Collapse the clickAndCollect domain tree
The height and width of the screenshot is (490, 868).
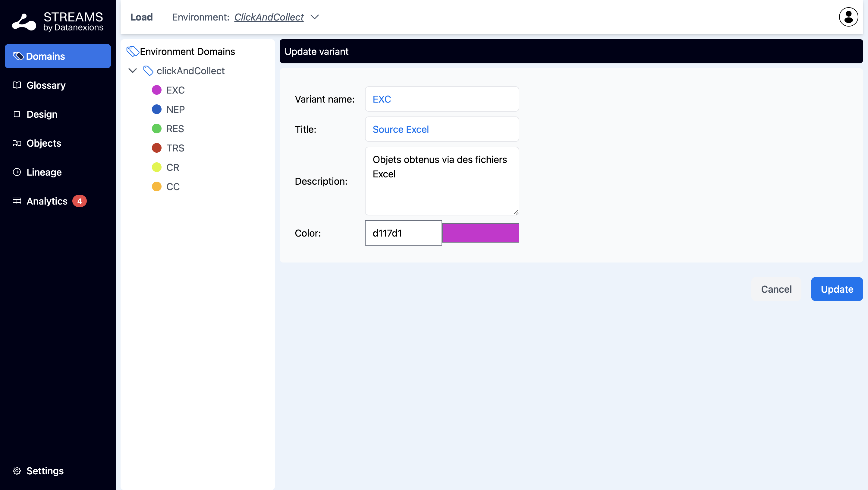132,71
